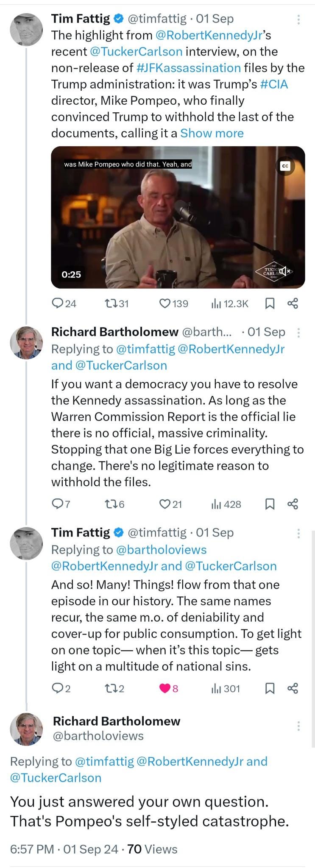The height and width of the screenshot is (868, 315).
Task: Share the tweet with 301 views
Action: pyautogui.click(x=293, y=689)
